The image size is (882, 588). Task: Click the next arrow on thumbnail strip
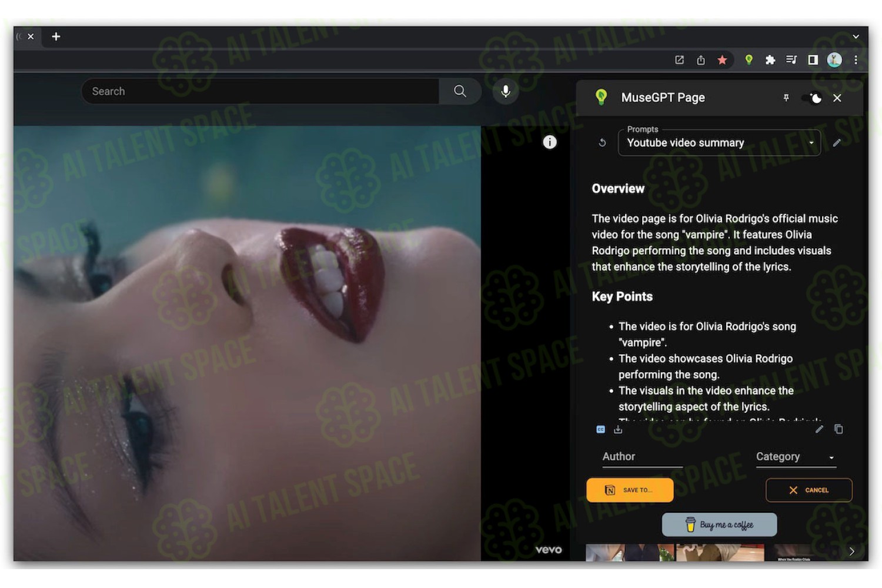point(851,552)
